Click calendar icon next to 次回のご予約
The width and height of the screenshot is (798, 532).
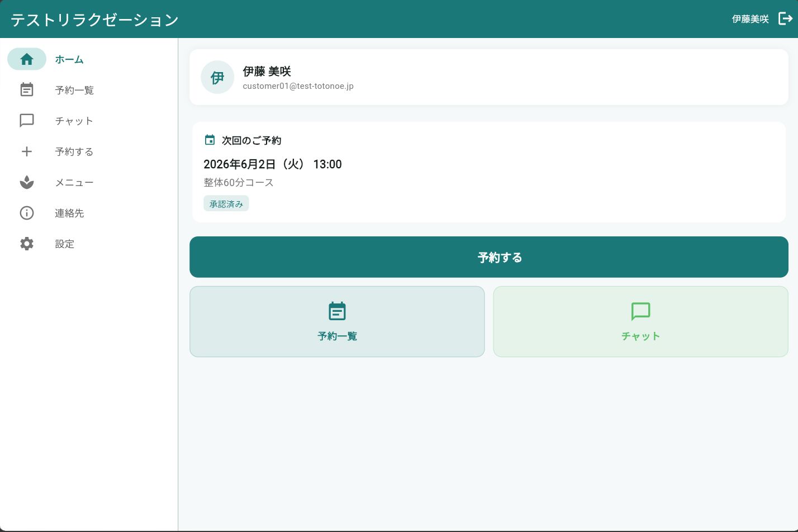(x=210, y=140)
